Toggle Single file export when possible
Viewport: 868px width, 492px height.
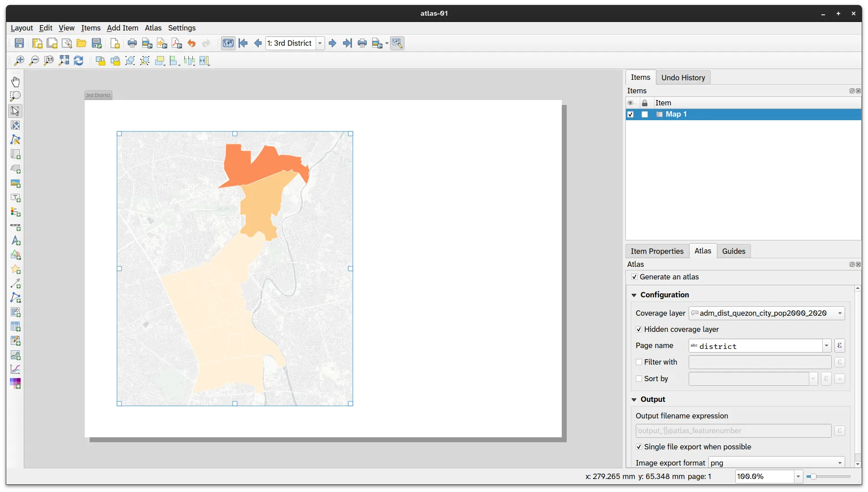(638, 447)
